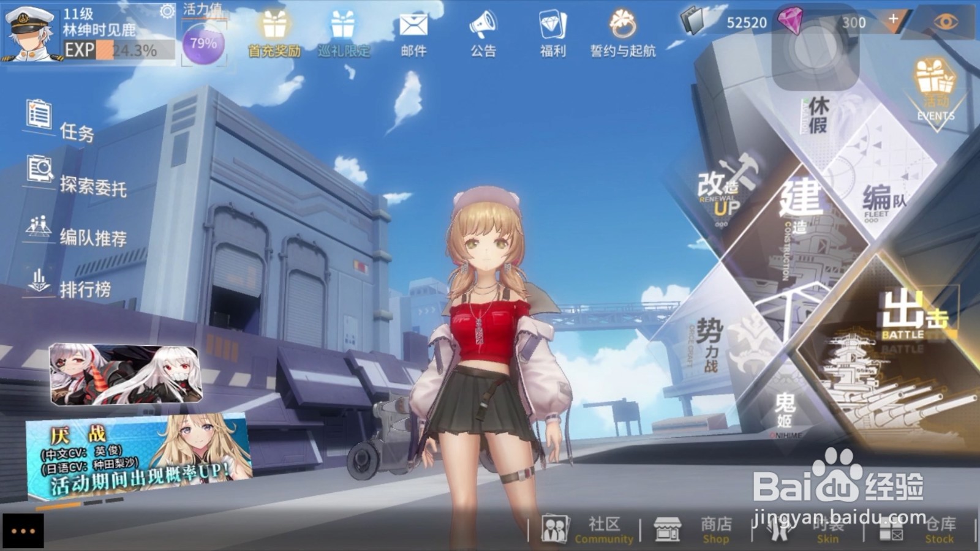This screenshot has height=551, width=980.
Task: Open the 邮件 mail envelope
Action: click(x=413, y=35)
